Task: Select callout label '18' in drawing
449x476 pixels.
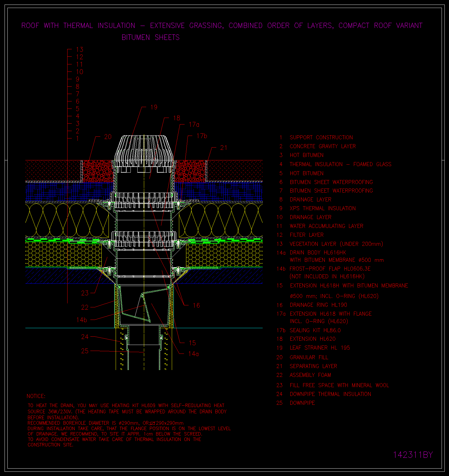Action: (177, 118)
